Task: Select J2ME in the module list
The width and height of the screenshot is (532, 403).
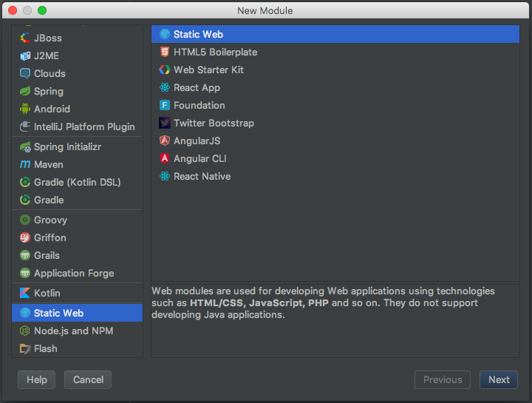Action: tap(78, 55)
